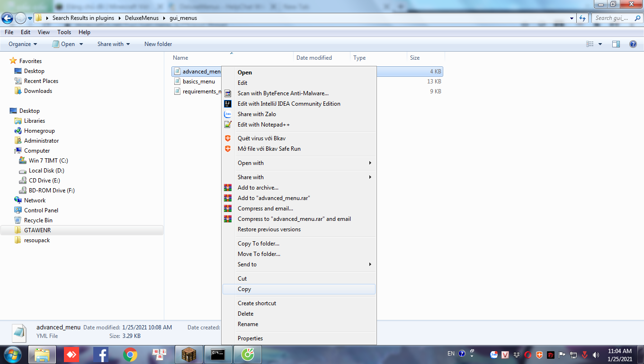
Task: Choose Delete from the context menu
Action: (x=299, y=314)
